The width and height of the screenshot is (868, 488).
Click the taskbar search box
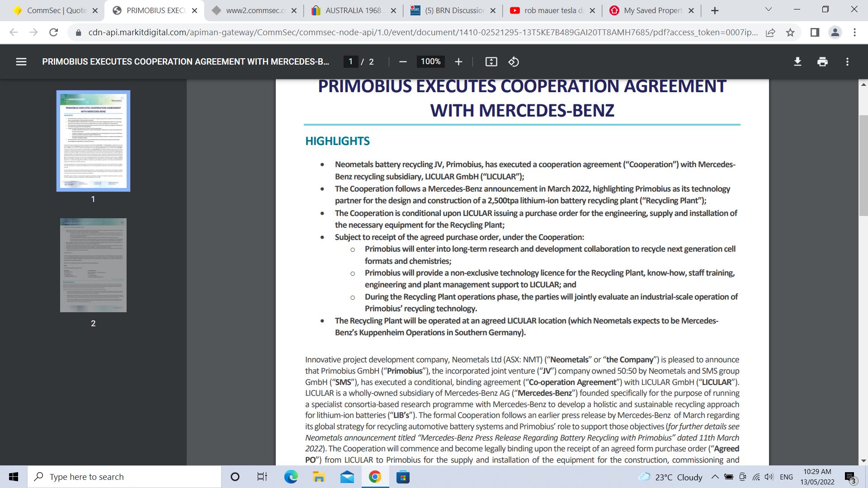pos(124,477)
